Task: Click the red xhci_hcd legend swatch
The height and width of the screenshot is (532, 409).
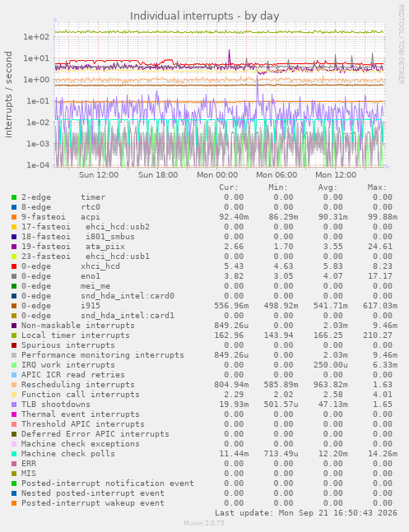Action: click(14, 266)
